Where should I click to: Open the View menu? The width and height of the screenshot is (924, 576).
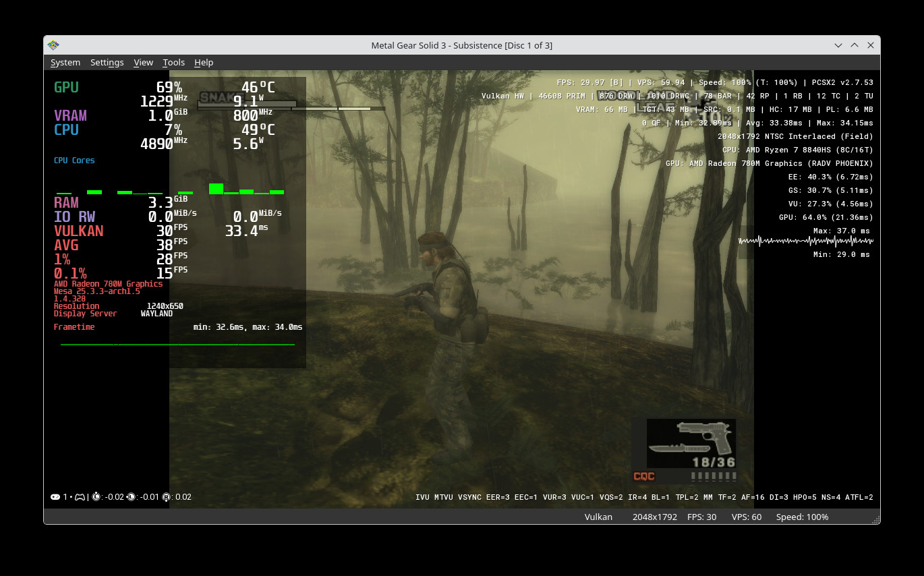143,62
